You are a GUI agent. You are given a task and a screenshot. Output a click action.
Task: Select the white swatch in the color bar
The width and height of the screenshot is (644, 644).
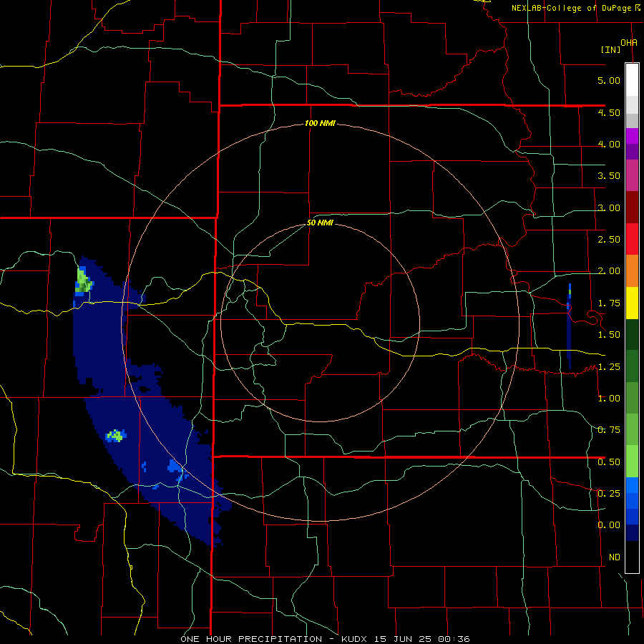pyautogui.click(x=632, y=79)
